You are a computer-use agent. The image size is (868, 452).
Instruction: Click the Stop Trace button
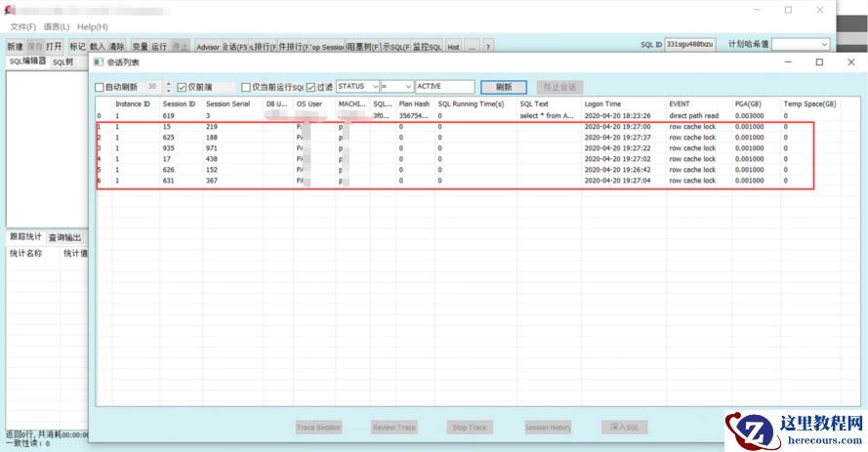point(470,427)
